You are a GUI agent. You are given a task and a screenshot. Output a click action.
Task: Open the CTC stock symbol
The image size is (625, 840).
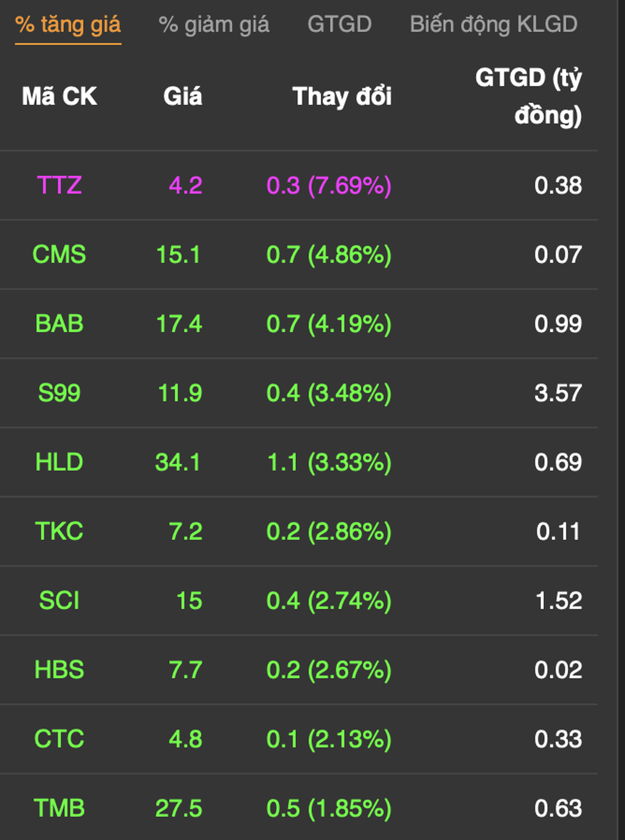(x=59, y=739)
